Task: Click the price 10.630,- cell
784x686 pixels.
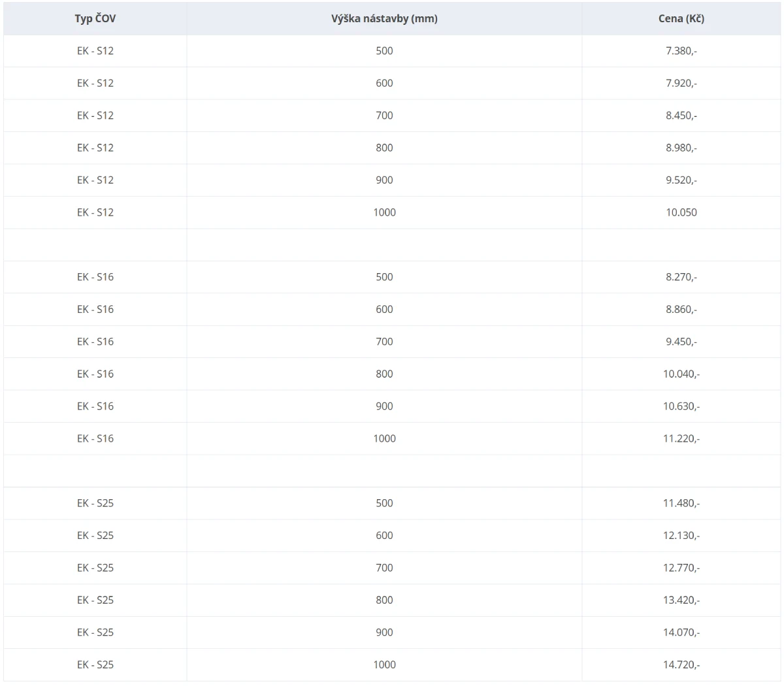Action: 681,406
